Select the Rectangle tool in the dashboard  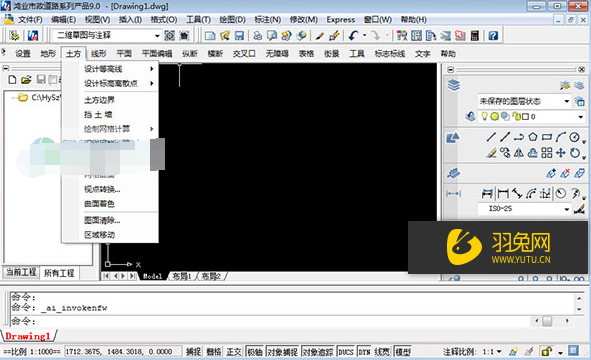coord(547,137)
